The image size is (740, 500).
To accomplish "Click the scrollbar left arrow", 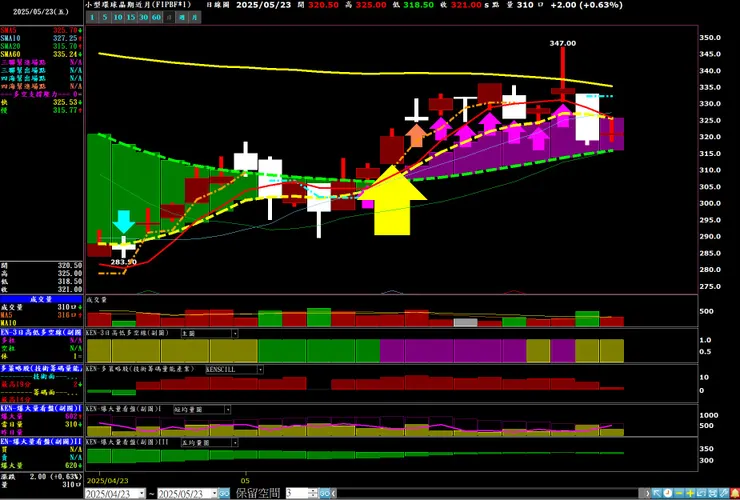I will [x=334, y=493].
